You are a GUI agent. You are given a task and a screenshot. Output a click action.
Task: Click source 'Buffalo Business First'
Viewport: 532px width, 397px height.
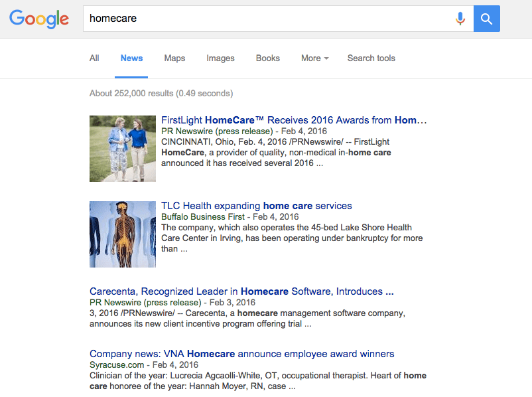203,216
